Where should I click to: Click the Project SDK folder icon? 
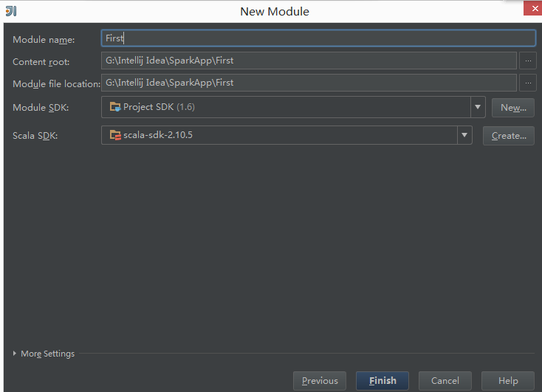click(115, 107)
